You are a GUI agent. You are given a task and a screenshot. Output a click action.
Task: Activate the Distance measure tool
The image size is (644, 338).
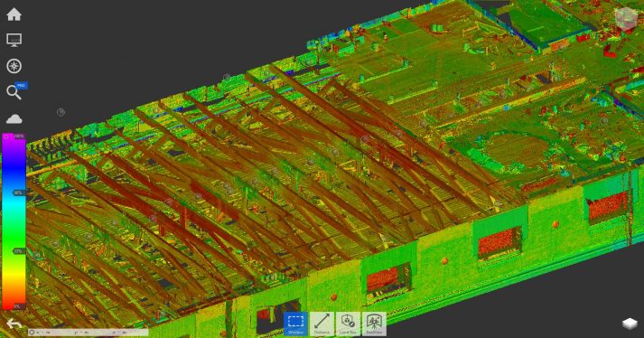(x=322, y=324)
